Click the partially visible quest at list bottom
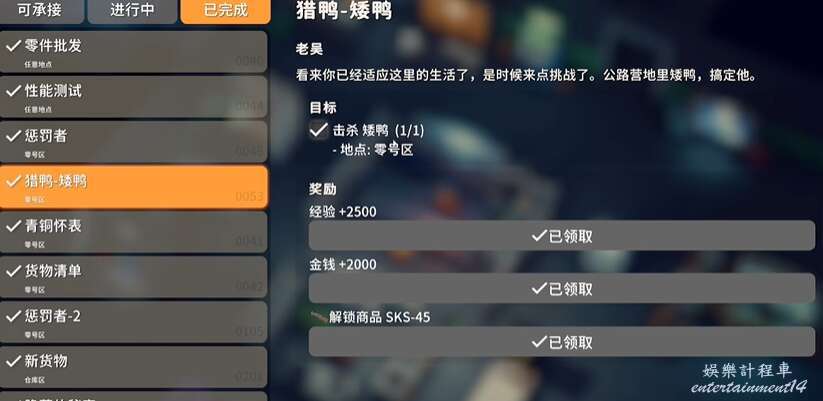 pos(133,396)
